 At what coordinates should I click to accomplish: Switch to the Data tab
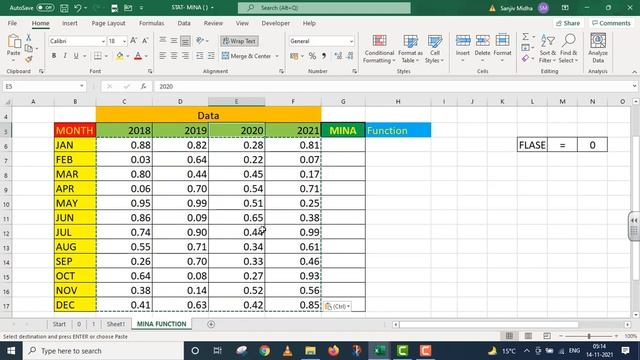[x=184, y=23]
